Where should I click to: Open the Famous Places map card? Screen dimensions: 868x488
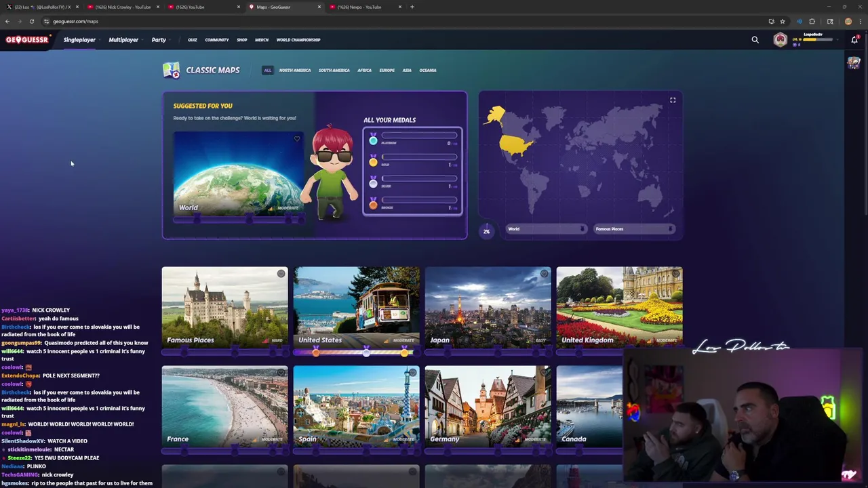pyautogui.click(x=224, y=307)
